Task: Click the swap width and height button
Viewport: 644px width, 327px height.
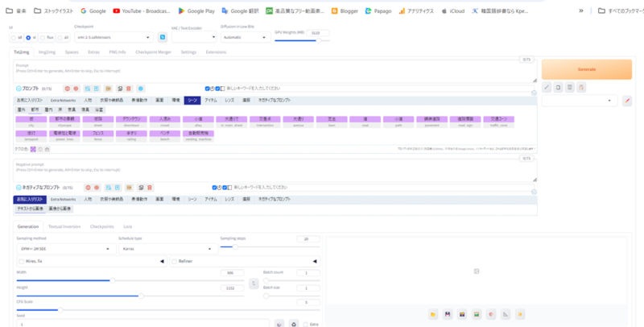Action: coord(254,283)
